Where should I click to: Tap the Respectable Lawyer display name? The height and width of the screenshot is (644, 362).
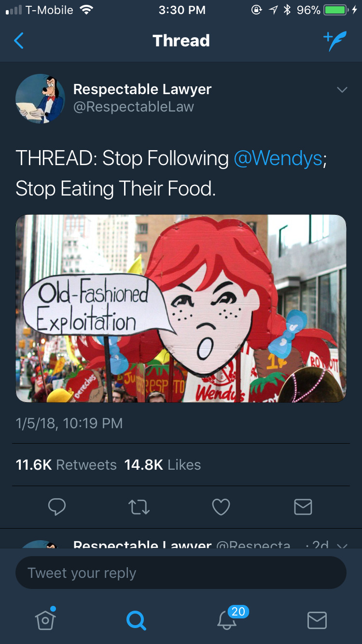(142, 89)
